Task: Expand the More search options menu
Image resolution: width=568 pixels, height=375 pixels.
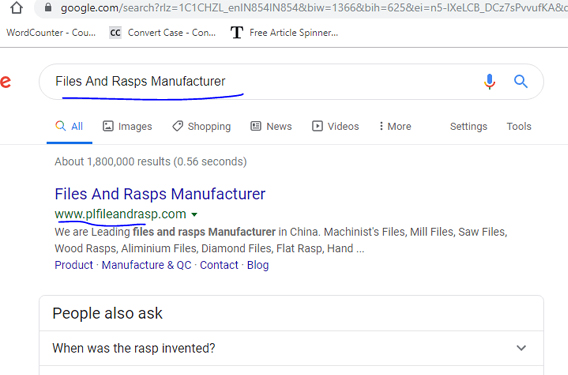Action: 395,126
